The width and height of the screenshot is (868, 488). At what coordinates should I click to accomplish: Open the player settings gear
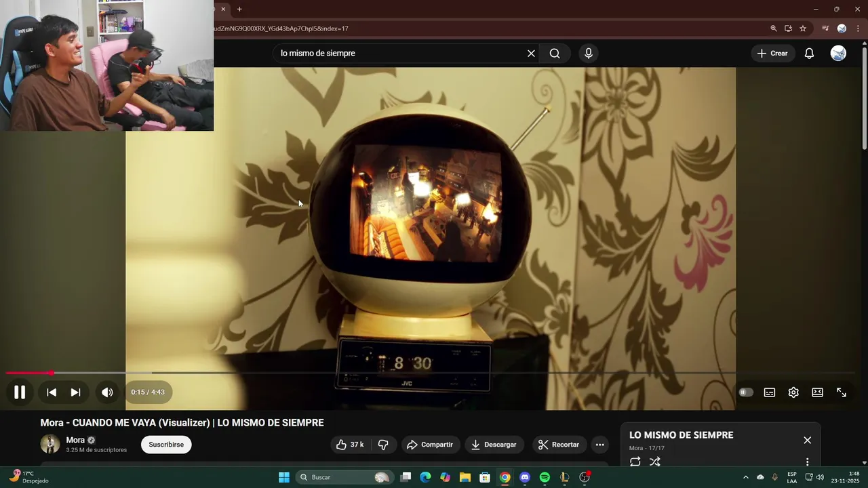coord(793,392)
